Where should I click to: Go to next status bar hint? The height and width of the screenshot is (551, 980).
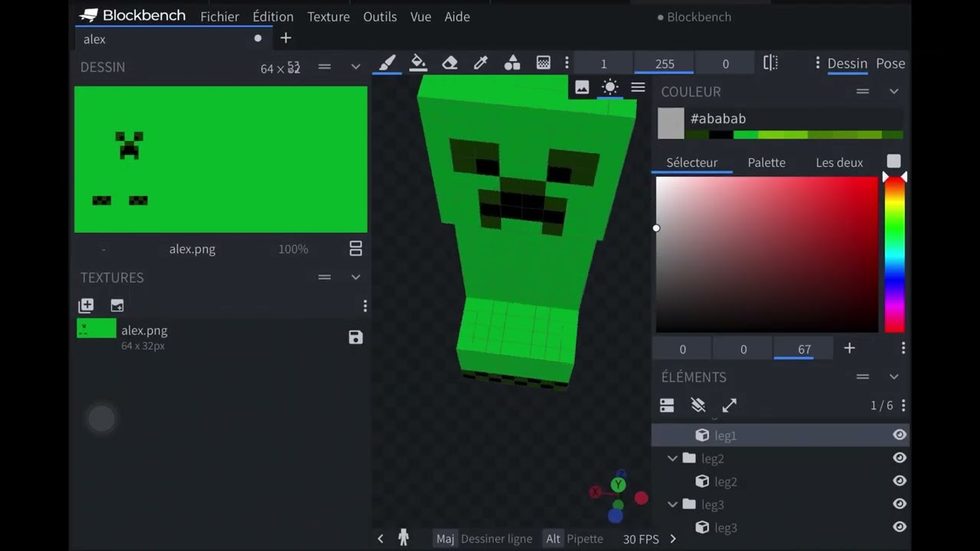point(673,539)
